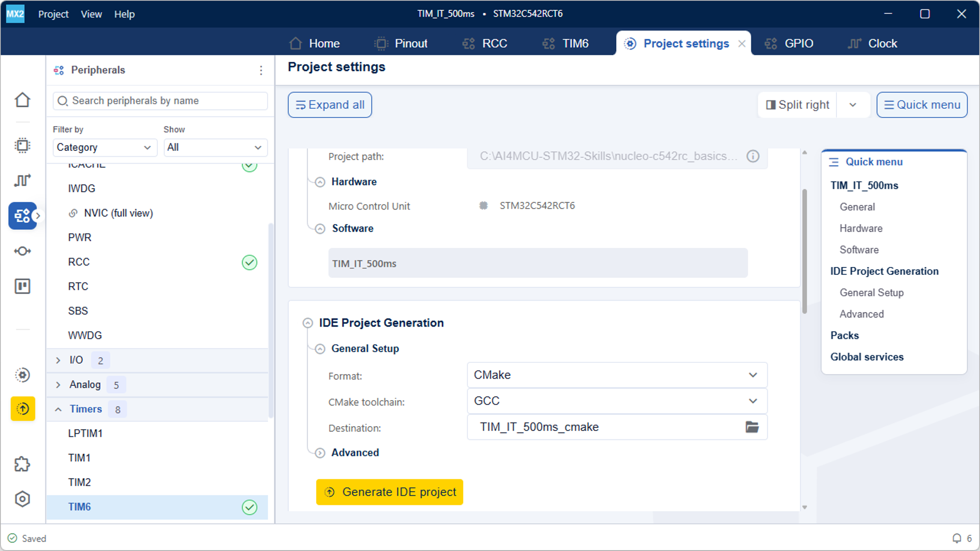Image resolution: width=980 pixels, height=551 pixels.
Task: Switch to the TIM6 tab
Action: [565, 44]
